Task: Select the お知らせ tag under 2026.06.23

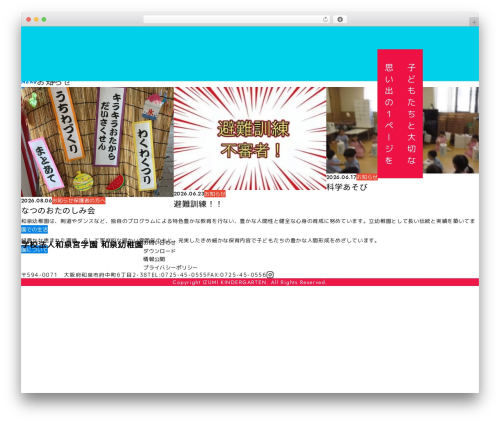Action: [x=215, y=194]
